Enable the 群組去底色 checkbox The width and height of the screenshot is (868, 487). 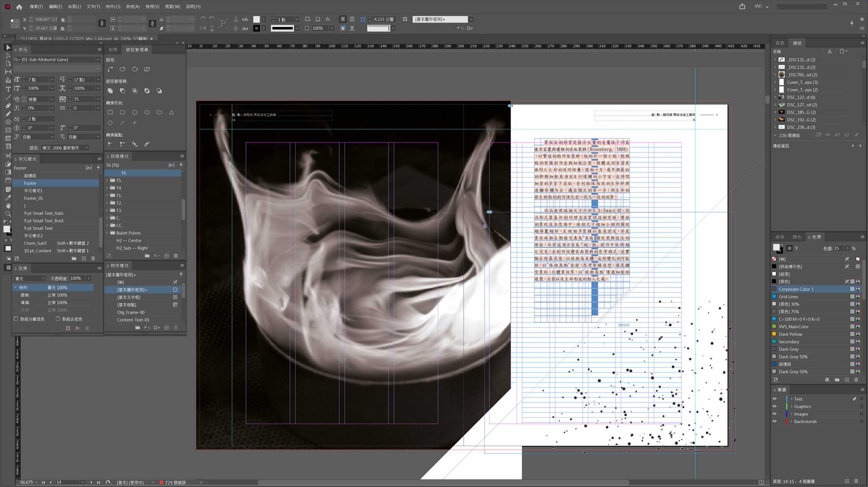point(58,319)
